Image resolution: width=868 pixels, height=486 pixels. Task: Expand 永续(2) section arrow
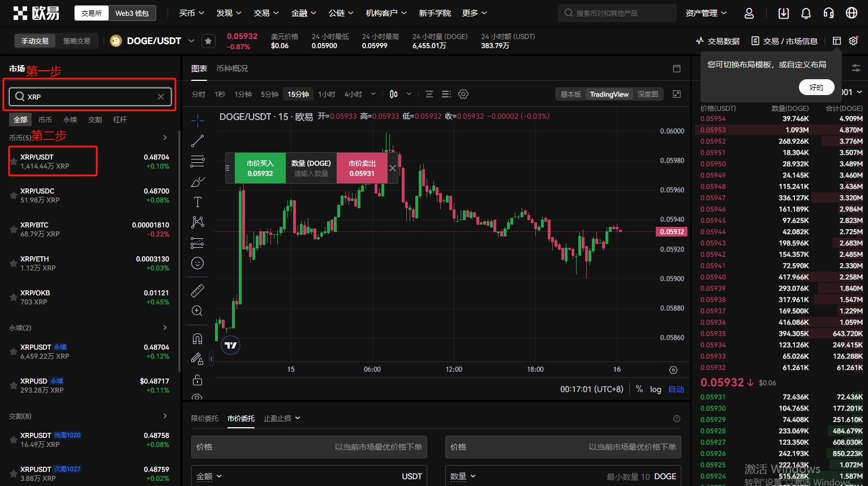pyautogui.click(x=165, y=328)
